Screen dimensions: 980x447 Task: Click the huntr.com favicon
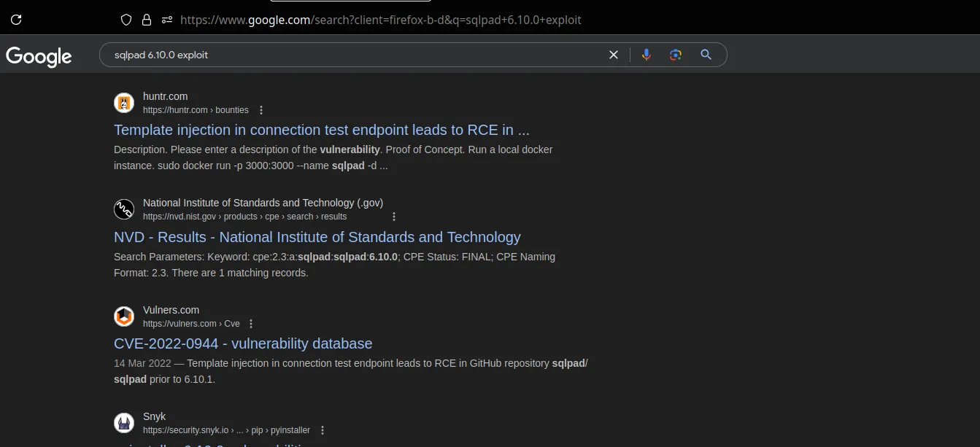124,103
